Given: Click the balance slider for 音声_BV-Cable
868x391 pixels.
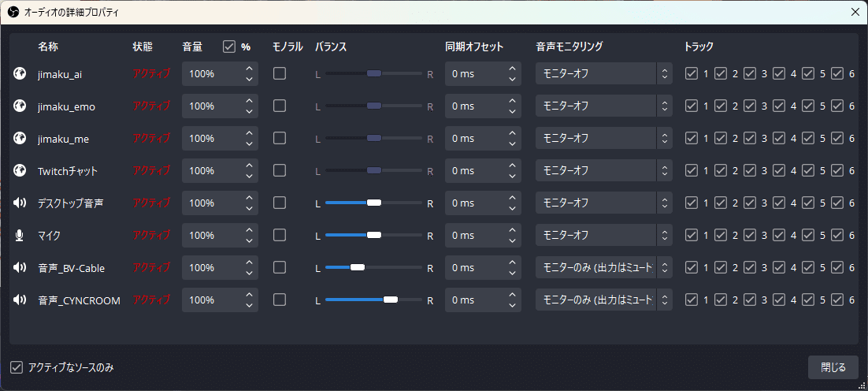Looking at the screenshot, I should coord(373,267).
